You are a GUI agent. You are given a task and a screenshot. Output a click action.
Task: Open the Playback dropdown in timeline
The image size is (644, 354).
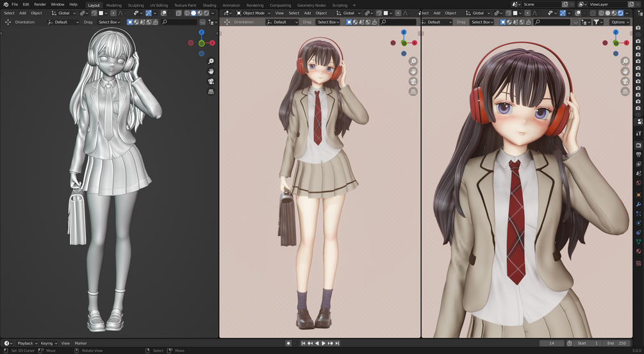(x=27, y=343)
